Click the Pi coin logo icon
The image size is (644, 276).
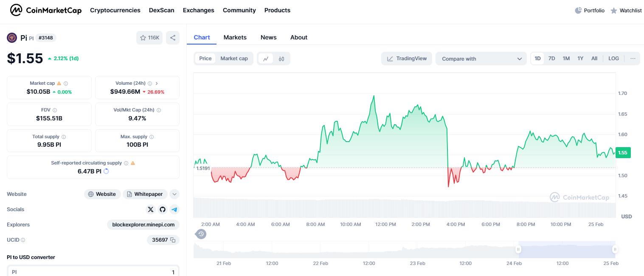(12, 38)
